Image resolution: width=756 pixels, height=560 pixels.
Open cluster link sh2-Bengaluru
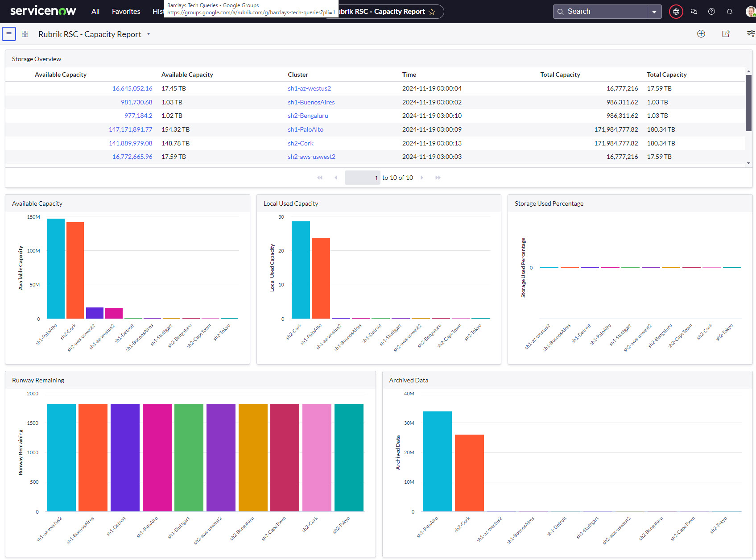point(308,116)
